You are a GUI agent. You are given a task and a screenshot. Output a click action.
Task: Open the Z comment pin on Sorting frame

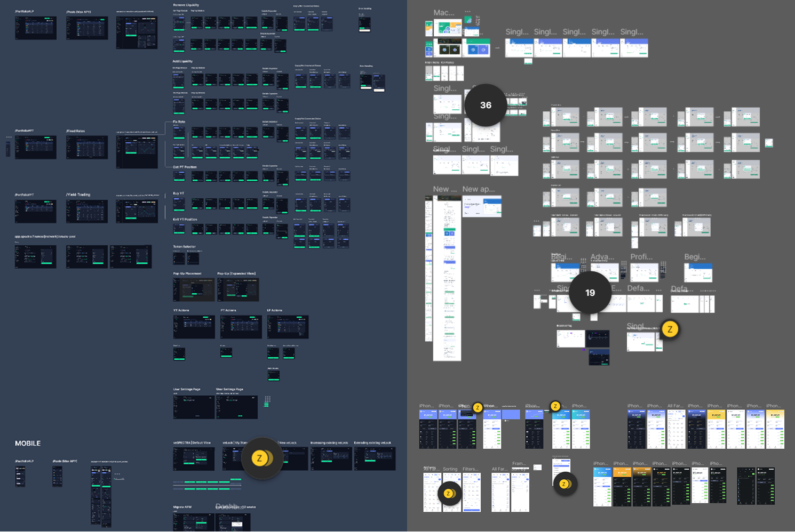click(449, 494)
